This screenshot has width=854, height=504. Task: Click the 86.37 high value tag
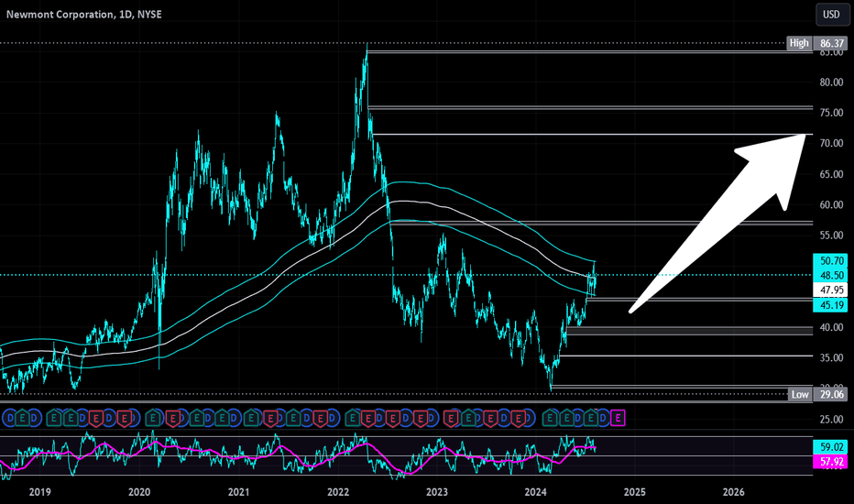tap(832, 43)
